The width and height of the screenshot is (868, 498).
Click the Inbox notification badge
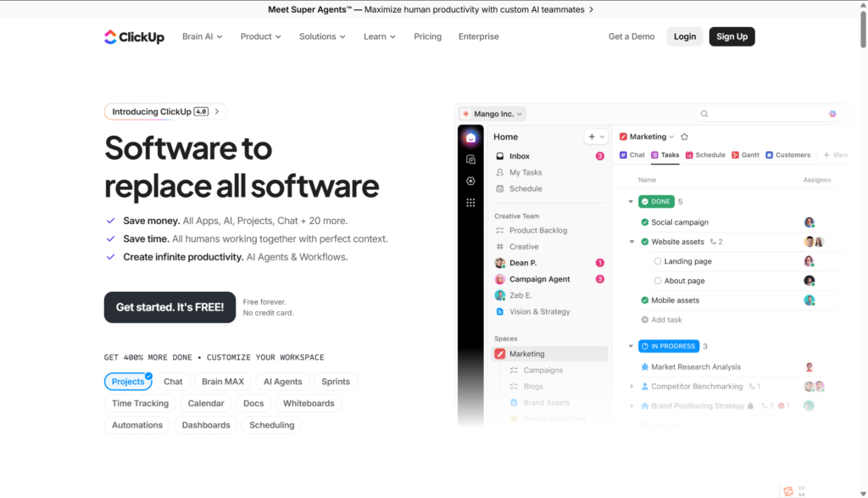coord(599,156)
